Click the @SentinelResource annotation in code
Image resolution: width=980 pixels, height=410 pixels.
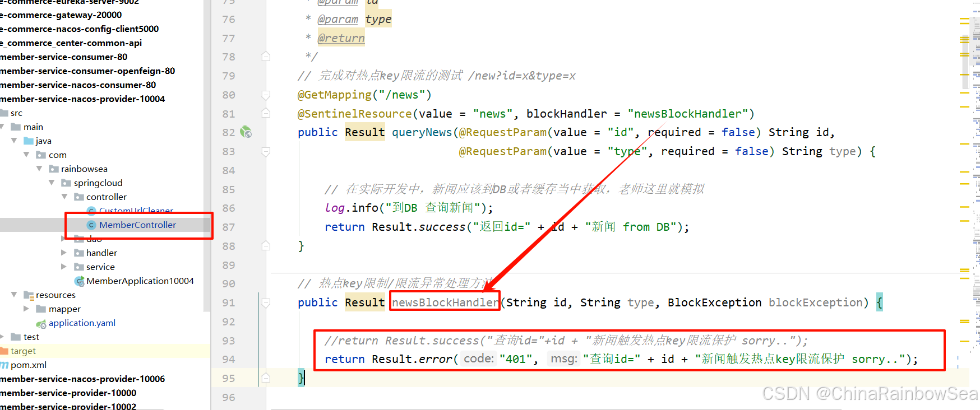[355, 114]
